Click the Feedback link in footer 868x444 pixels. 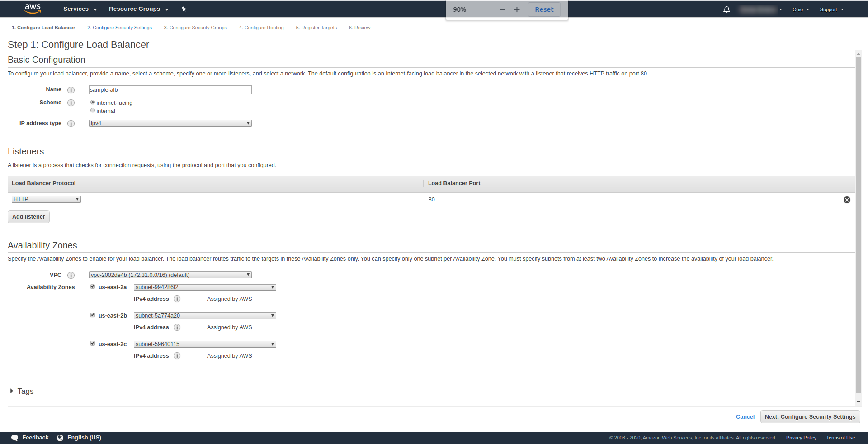(35, 438)
